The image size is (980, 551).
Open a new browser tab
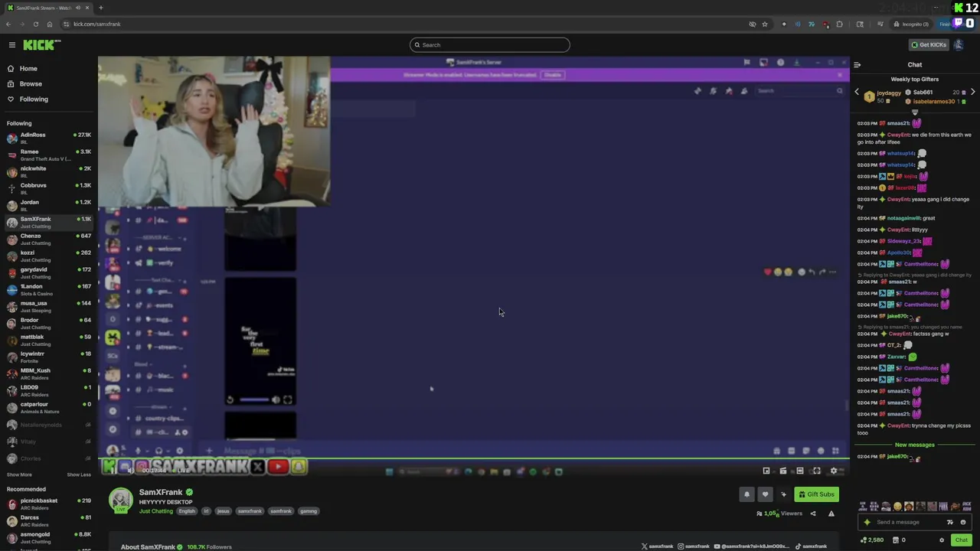point(100,8)
